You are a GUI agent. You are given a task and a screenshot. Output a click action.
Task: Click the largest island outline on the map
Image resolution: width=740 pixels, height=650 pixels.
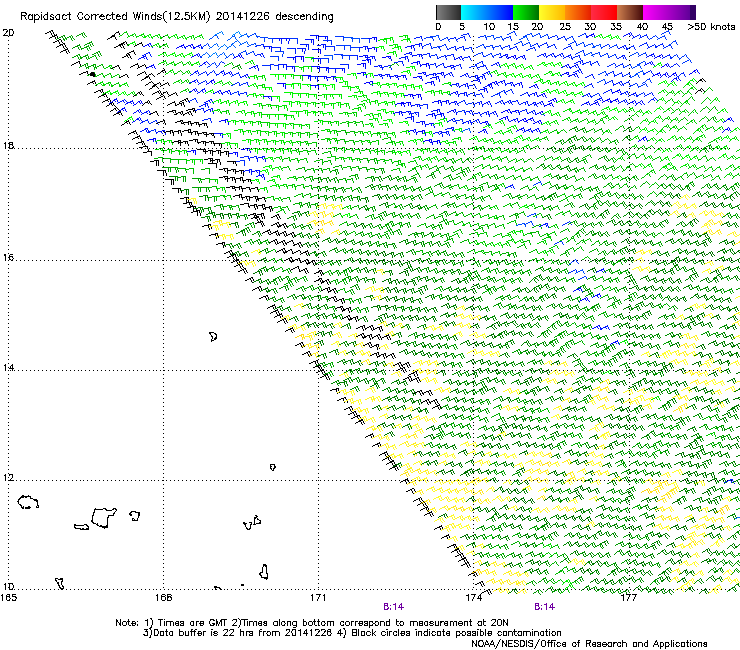[103, 518]
